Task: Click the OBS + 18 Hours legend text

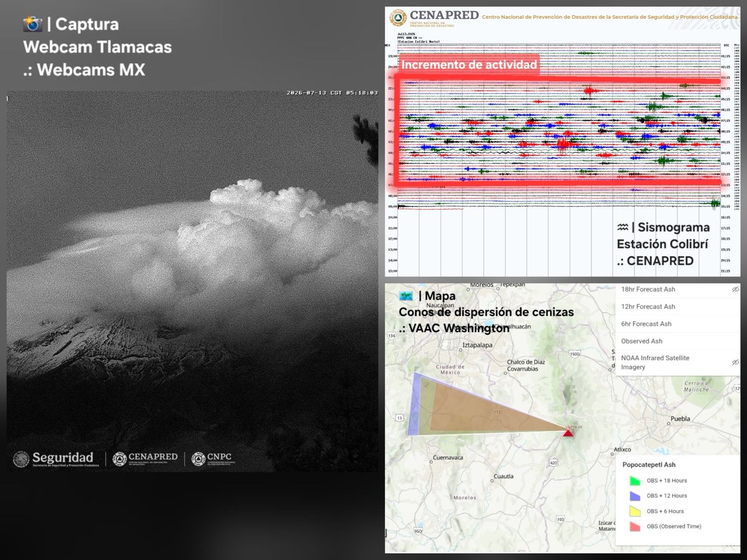Action: click(667, 481)
